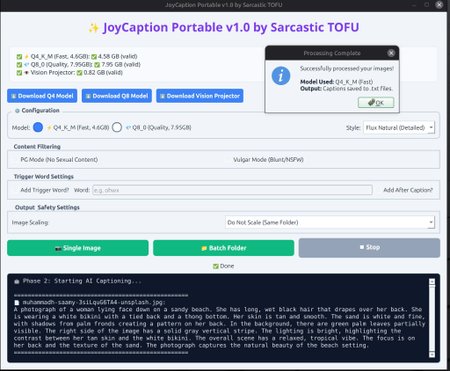Click the green Done status checkmark
Image resolution: width=450 pixels, height=371 pixels.
[x=216, y=266]
